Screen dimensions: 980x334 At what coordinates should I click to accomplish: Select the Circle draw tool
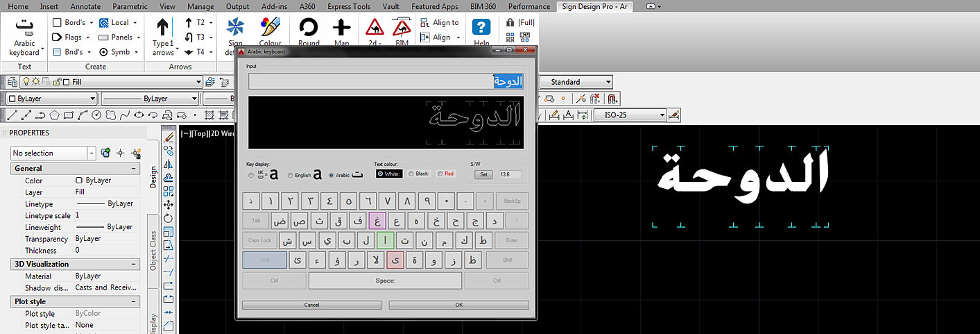[96, 115]
